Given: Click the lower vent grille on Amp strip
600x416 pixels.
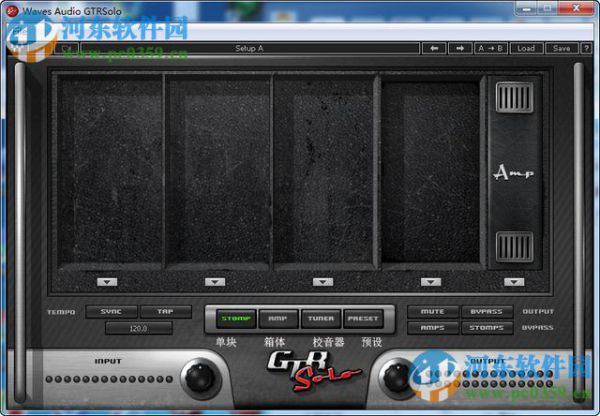Looking at the screenshot, I should pyautogui.click(x=514, y=247).
